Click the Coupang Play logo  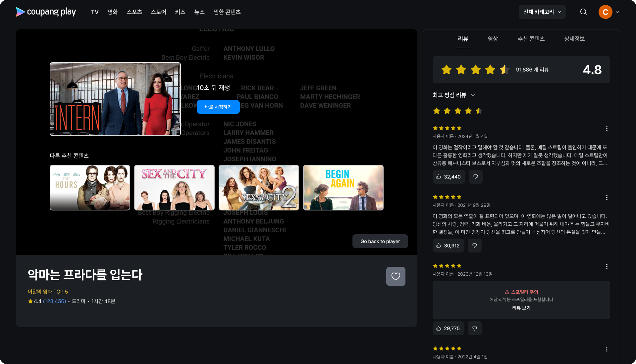point(46,12)
